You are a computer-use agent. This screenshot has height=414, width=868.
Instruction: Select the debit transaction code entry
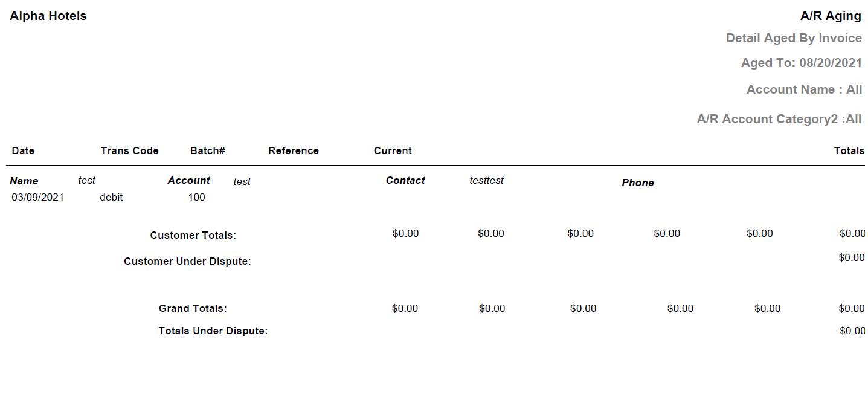click(111, 198)
